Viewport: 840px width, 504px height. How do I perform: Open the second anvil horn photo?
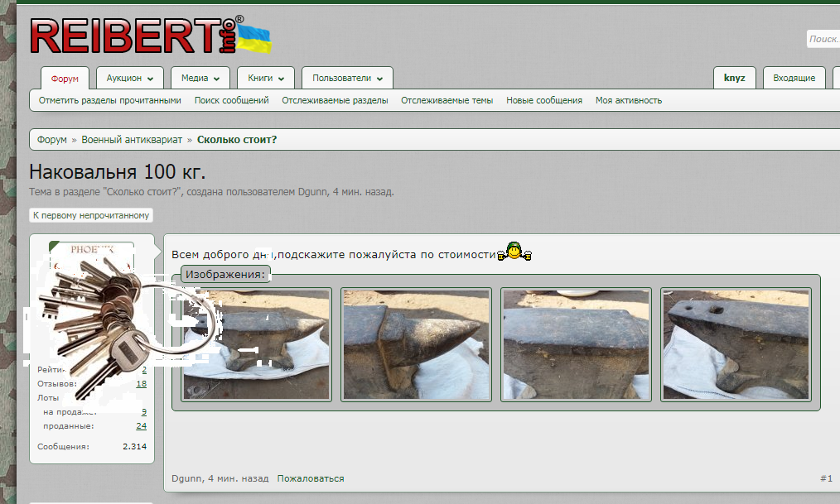[416, 343]
